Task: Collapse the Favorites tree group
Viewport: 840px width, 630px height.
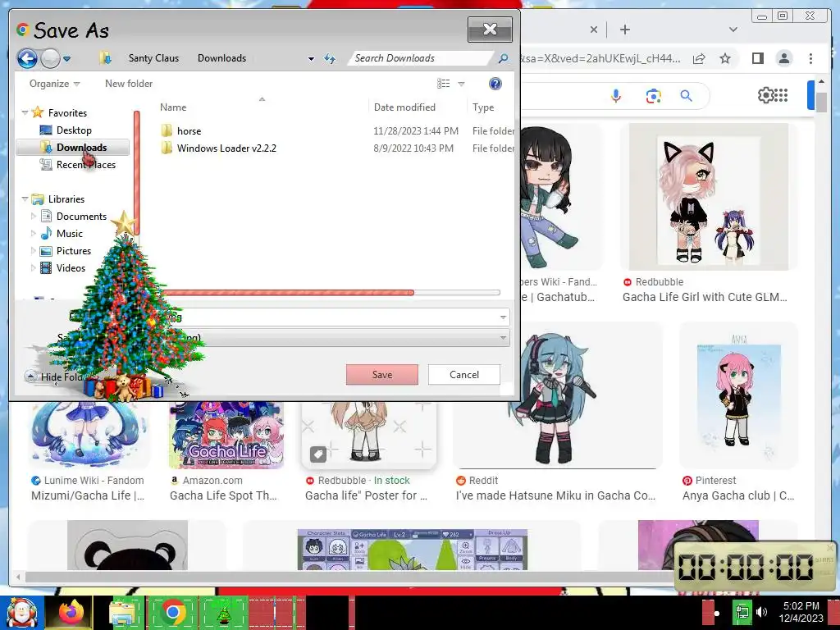Action: (x=25, y=112)
